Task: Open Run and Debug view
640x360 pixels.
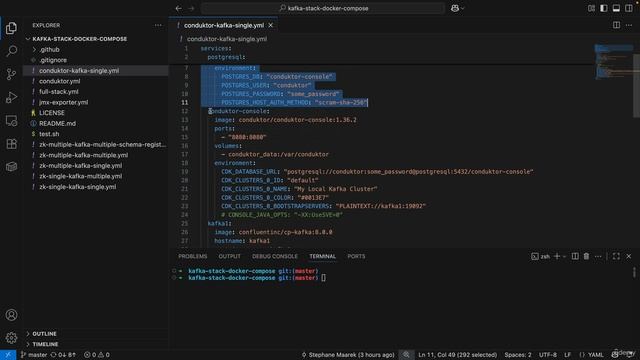Action: [11, 97]
